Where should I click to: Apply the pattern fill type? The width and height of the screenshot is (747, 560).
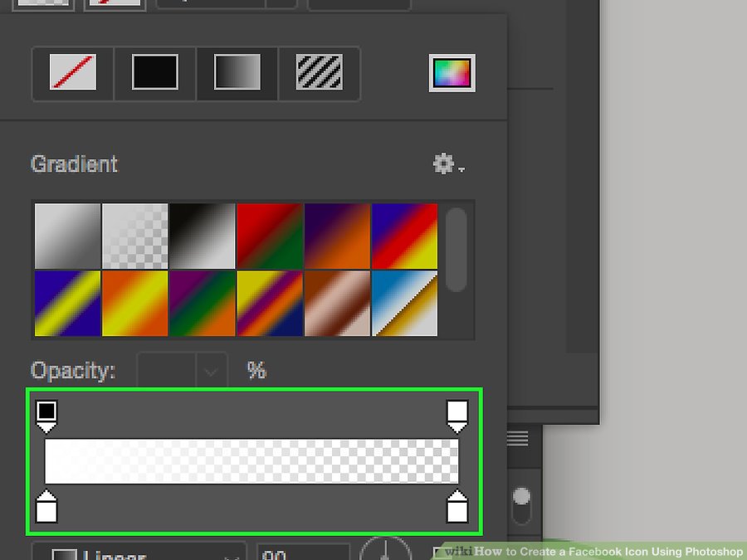point(319,72)
